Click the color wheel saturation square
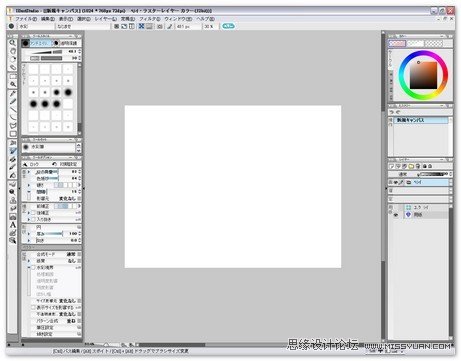This screenshot has width=461, height=361. pyautogui.click(x=423, y=75)
